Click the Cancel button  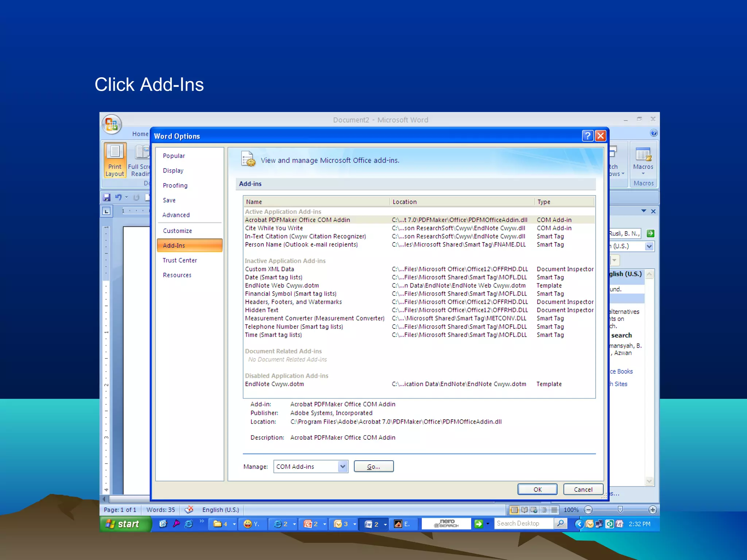pos(583,489)
